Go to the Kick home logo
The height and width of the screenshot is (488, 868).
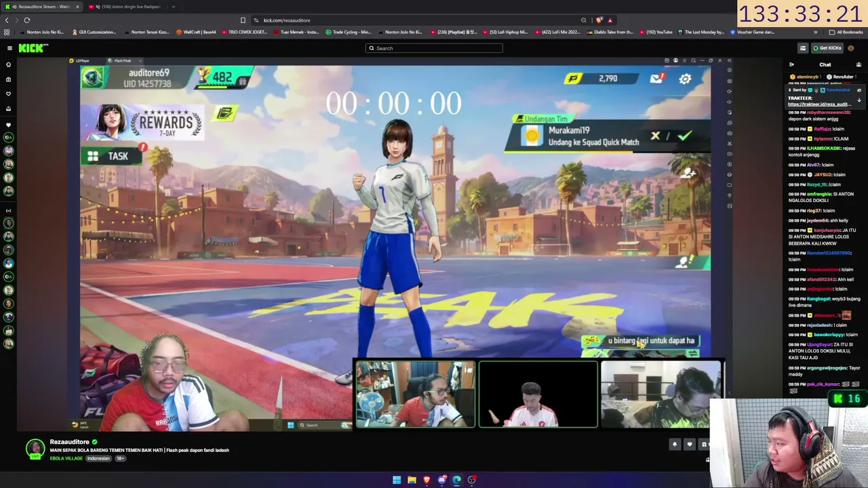[33, 48]
